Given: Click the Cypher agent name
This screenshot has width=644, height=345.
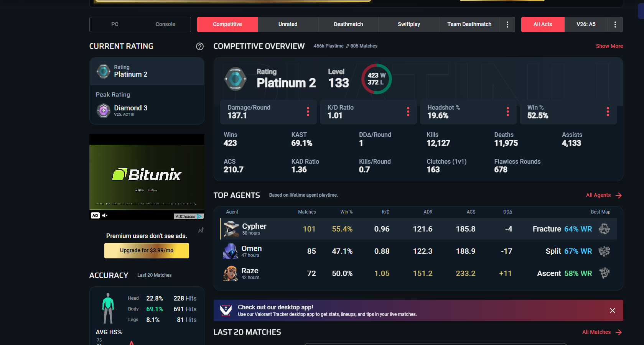Looking at the screenshot, I should (x=254, y=226).
